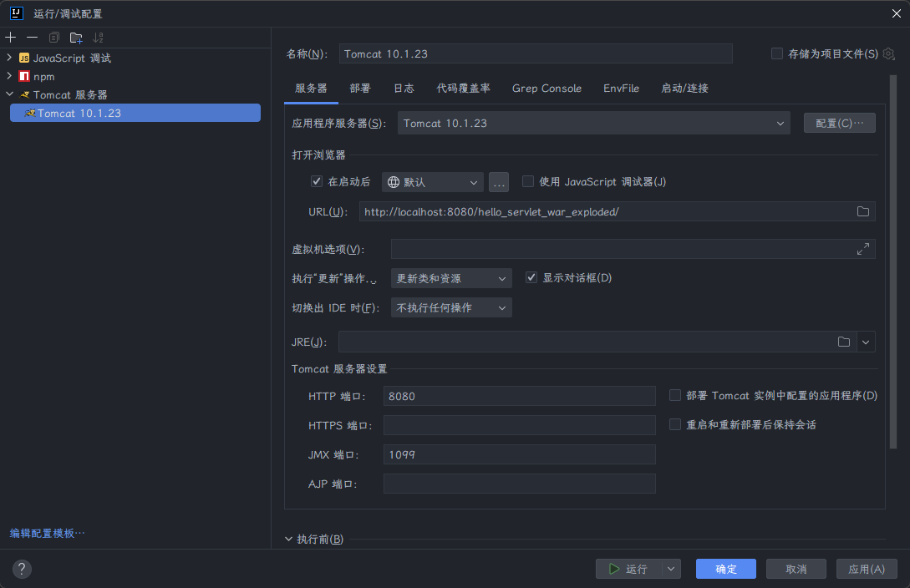
Task: Expand npm tree node
Action: click(9, 76)
